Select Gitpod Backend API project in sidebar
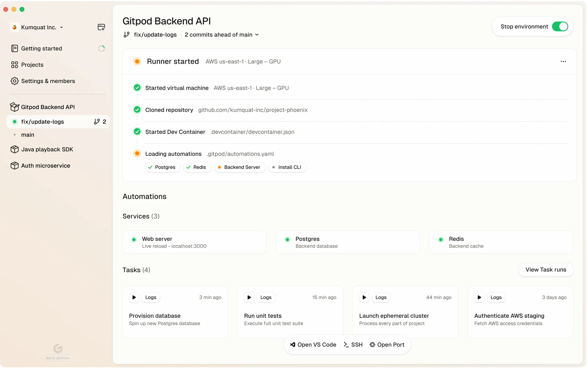The width and height of the screenshot is (588, 370). [48, 107]
